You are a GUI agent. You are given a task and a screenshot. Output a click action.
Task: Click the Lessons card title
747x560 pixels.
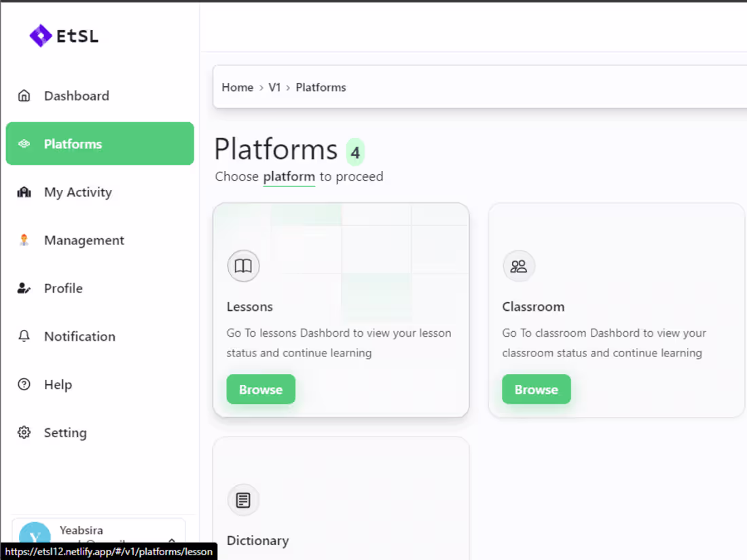250,307
